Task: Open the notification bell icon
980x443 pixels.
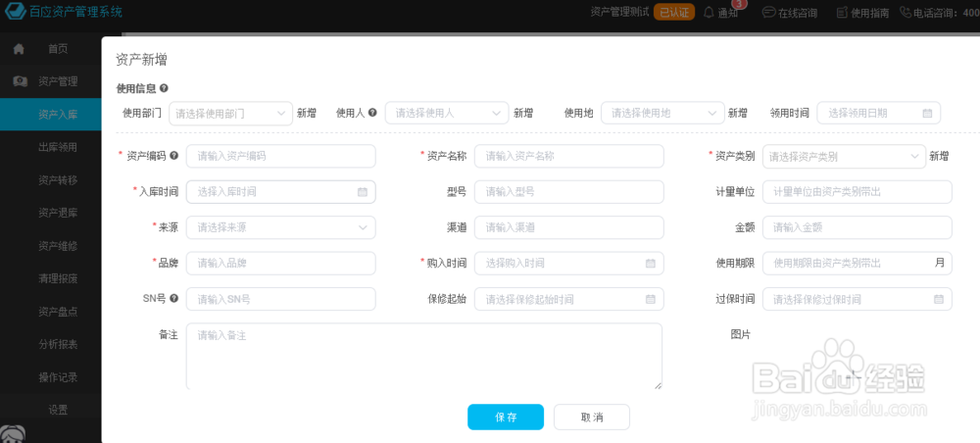Action: [x=709, y=13]
